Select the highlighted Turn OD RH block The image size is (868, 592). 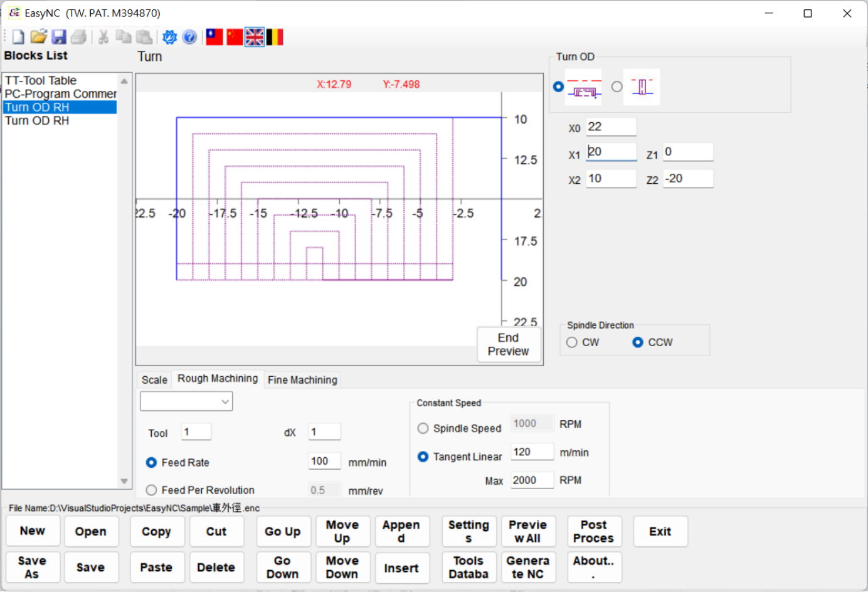pyautogui.click(x=60, y=107)
